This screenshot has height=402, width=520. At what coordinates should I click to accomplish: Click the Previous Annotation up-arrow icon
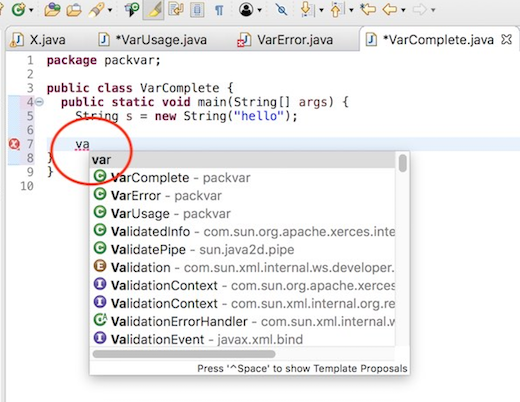coord(337,10)
